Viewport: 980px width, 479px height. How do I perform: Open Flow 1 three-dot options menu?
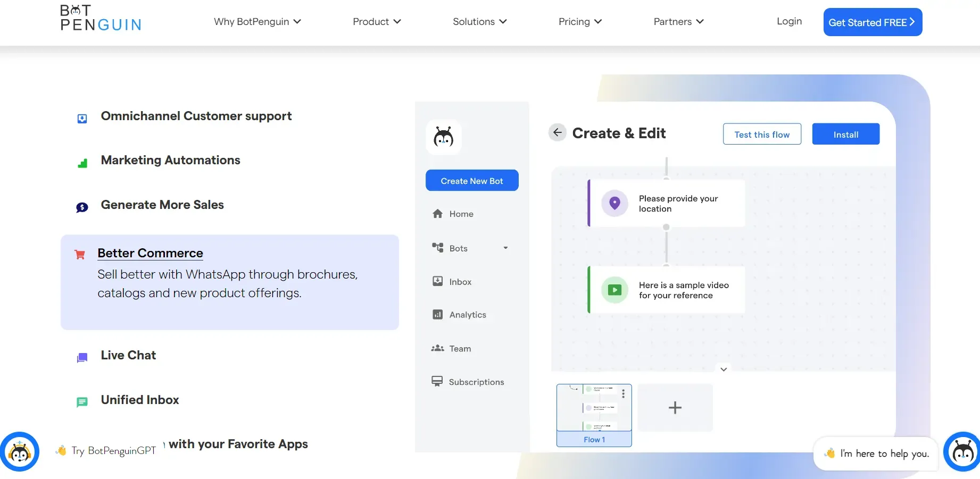623,393
